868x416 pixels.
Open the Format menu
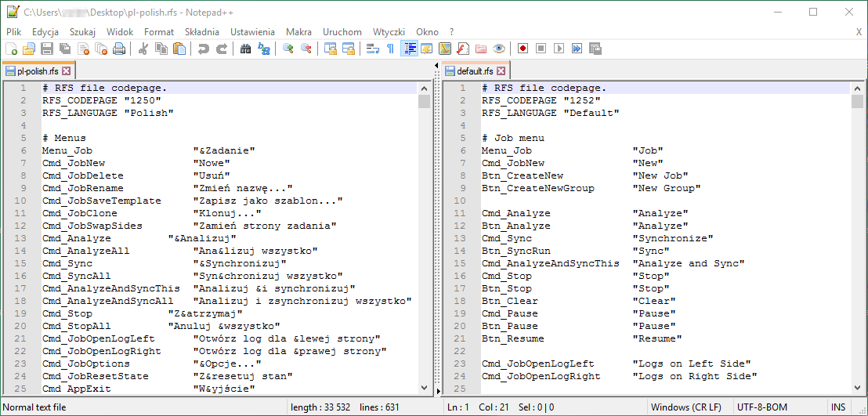[159, 32]
